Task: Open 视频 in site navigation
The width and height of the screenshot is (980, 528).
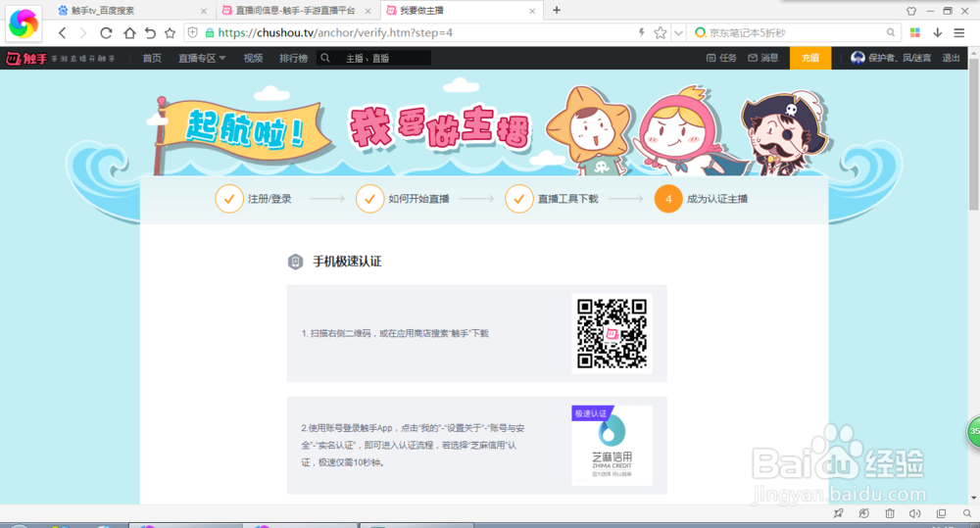Action: click(253, 58)
